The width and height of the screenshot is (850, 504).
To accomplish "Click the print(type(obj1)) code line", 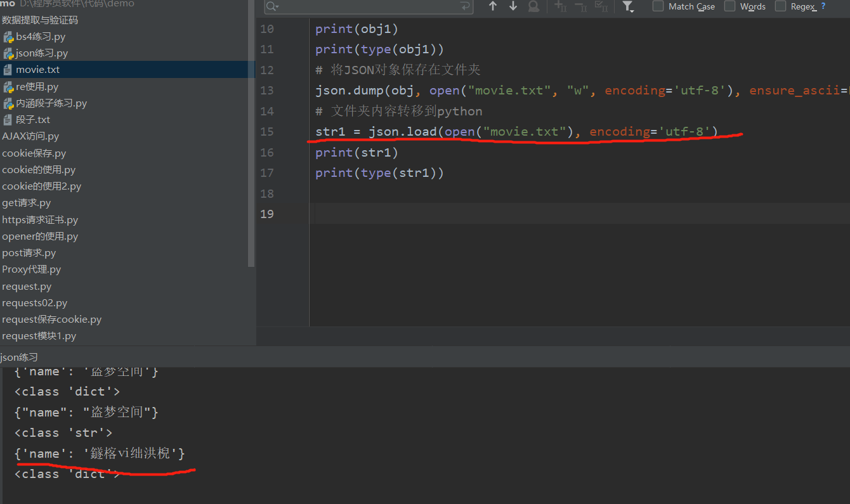I will (x=379, y=49).
